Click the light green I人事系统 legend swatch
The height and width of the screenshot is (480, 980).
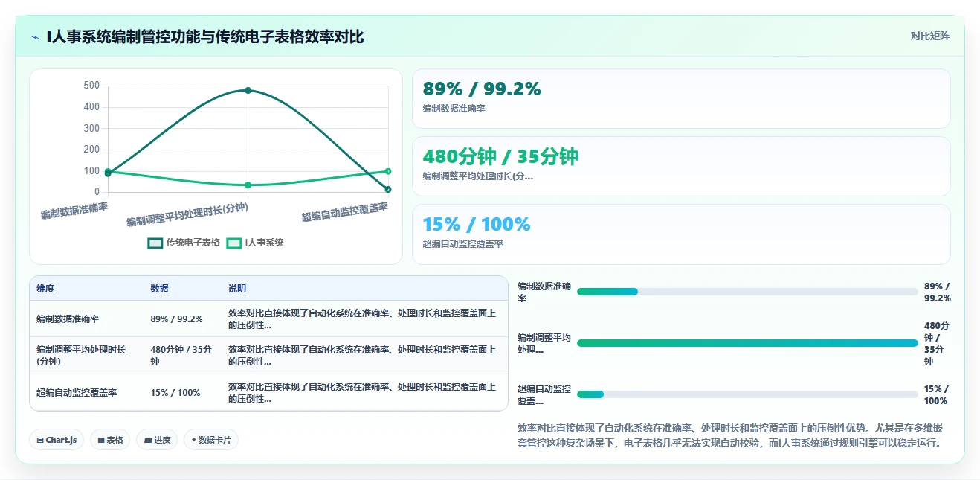tap(233, 243)
